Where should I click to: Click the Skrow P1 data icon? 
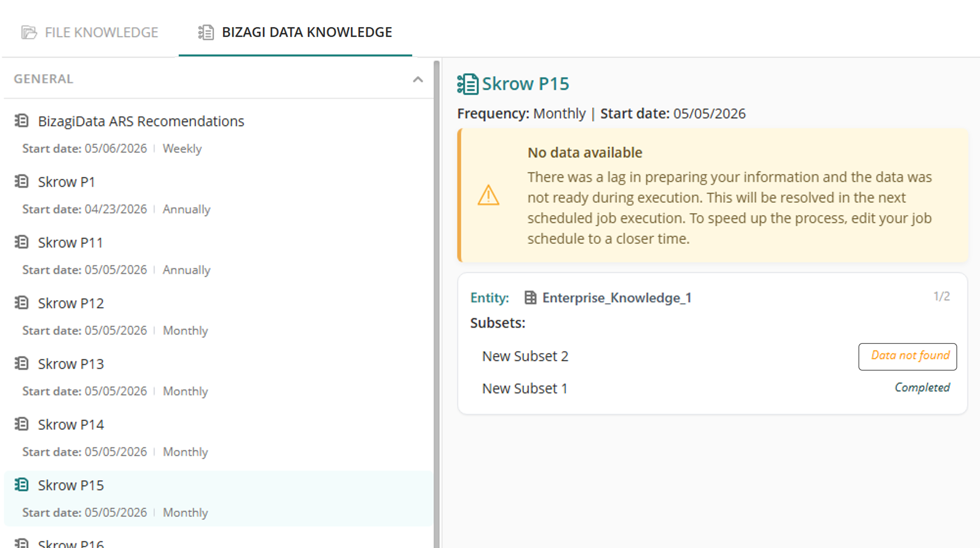(x=22, y=181)
